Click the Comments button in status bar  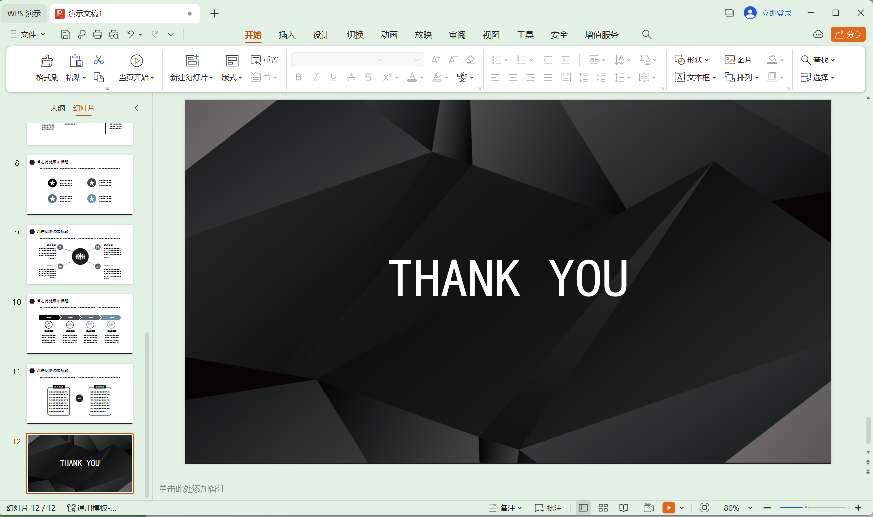tap(547, 508)
